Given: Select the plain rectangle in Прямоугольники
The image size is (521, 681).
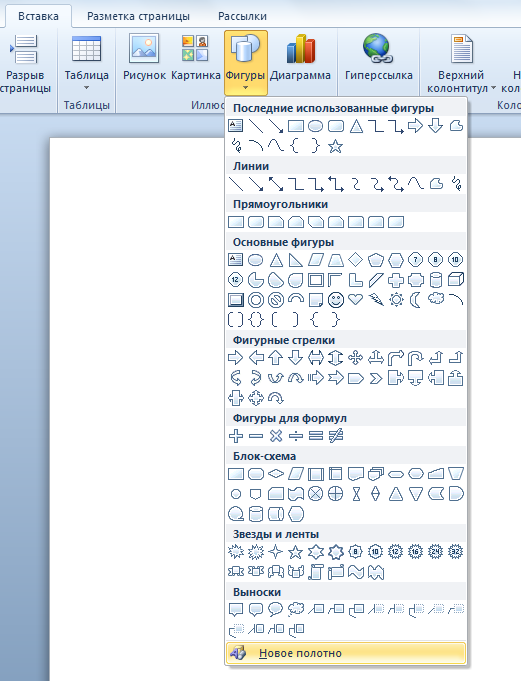Looking at the screenshot, I should pos(236,222).
